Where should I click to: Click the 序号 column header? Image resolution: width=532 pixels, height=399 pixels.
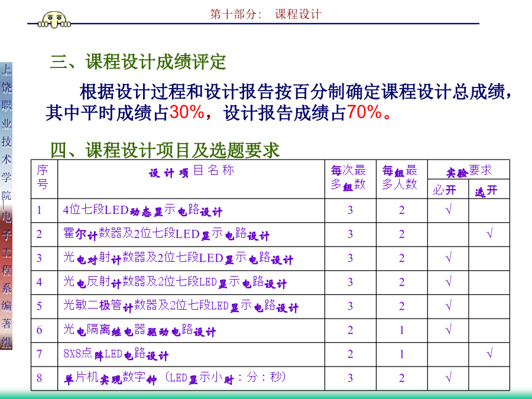[x=44, y=179]
